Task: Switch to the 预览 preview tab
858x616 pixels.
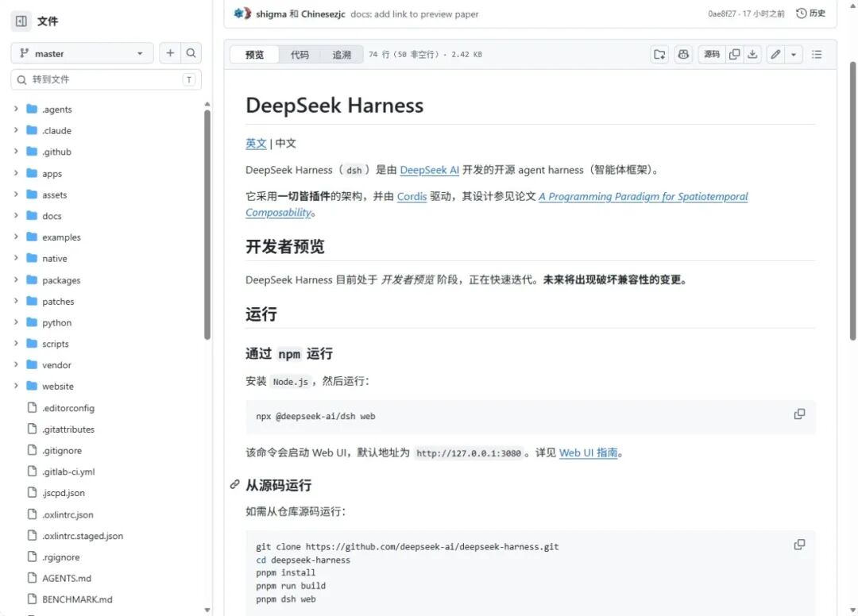Action: (x=254, y=55)
